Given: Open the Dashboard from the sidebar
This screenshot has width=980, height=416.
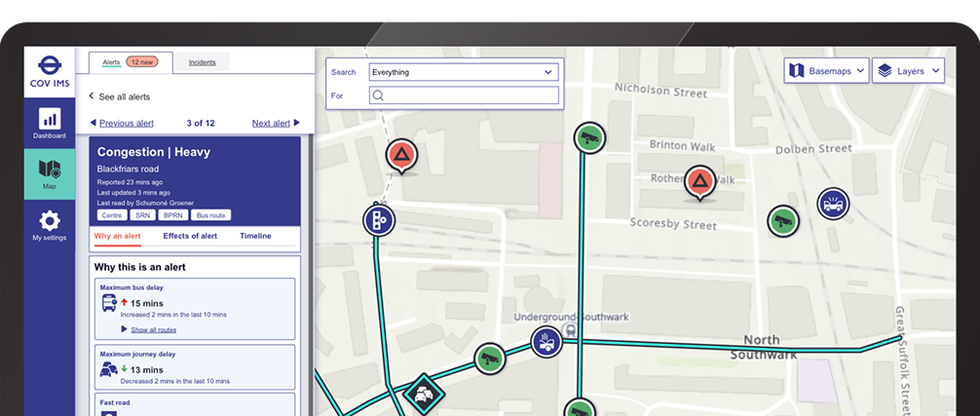Looking at the screenshot, I should [50, 122].
